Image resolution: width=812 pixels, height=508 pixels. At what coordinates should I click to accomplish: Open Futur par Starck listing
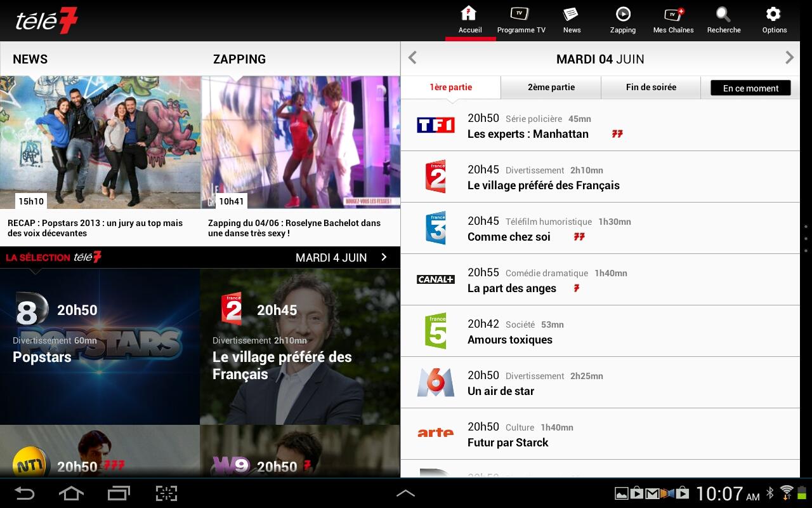600,434
